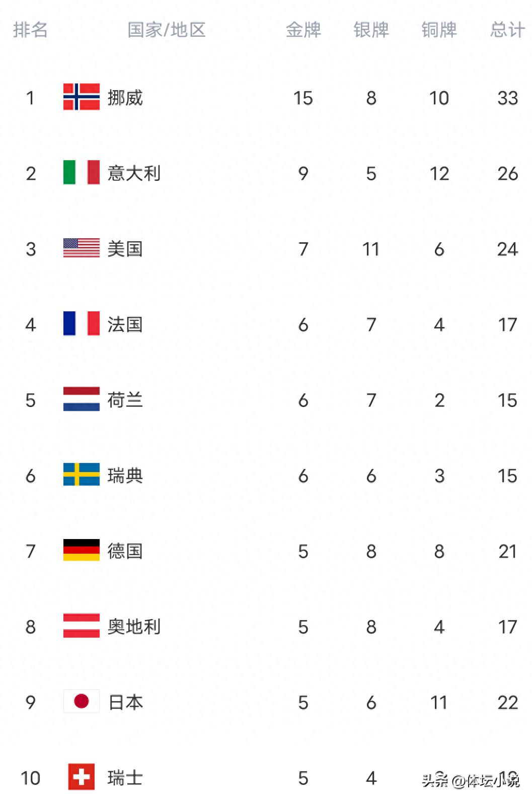
Task: Click the Norway flag icon
Action: tap(81, 97)
